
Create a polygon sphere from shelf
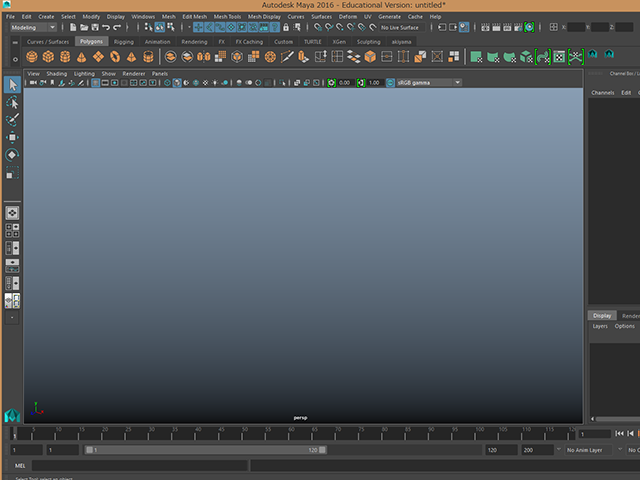(x=32, y=57)
